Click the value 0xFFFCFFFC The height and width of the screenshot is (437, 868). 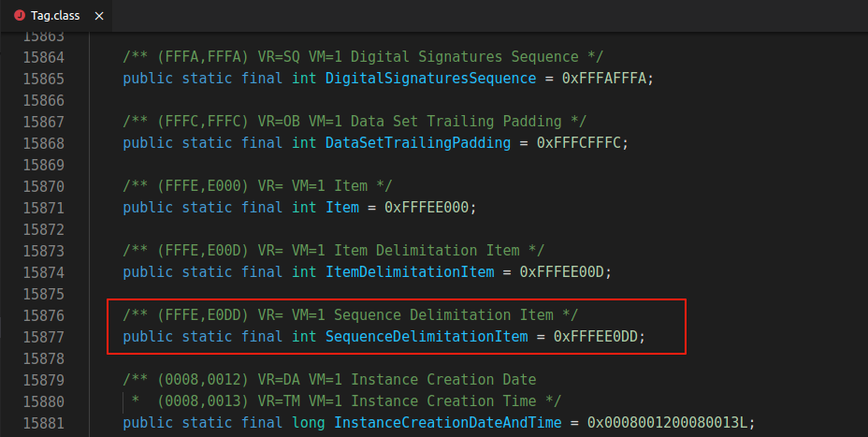point(578,143)
